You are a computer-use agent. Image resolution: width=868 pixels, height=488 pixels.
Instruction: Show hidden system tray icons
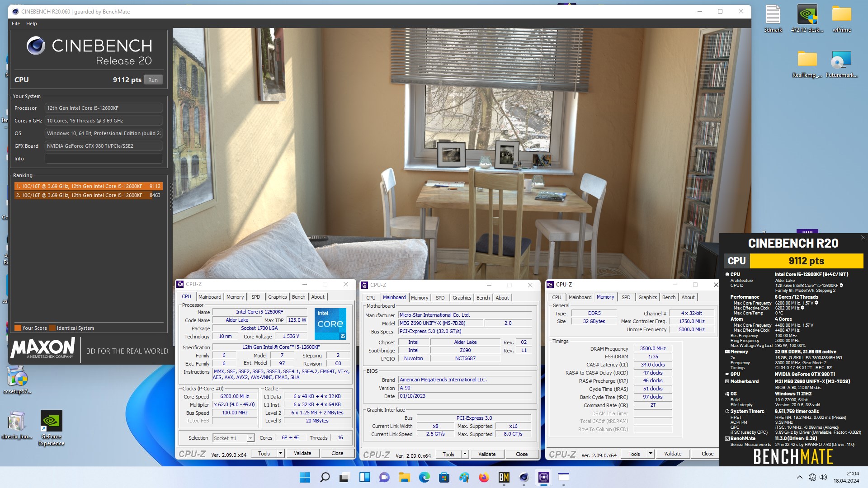[799, 477]
